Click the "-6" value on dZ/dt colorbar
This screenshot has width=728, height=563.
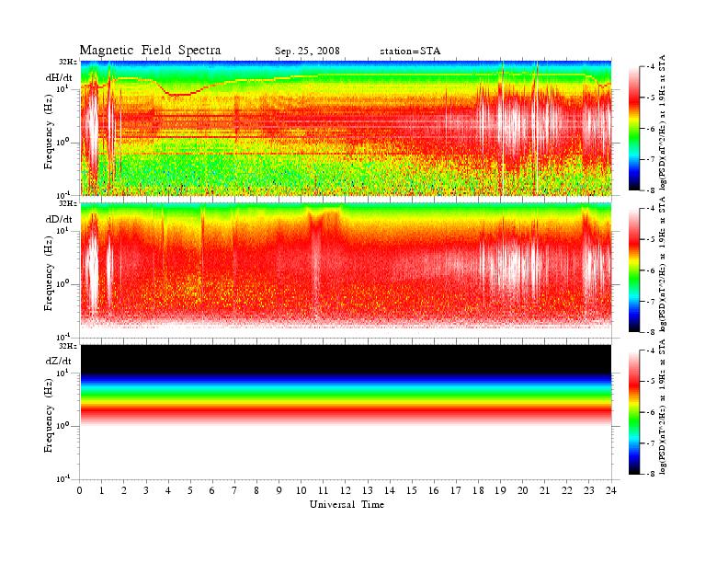click(650, 412)
